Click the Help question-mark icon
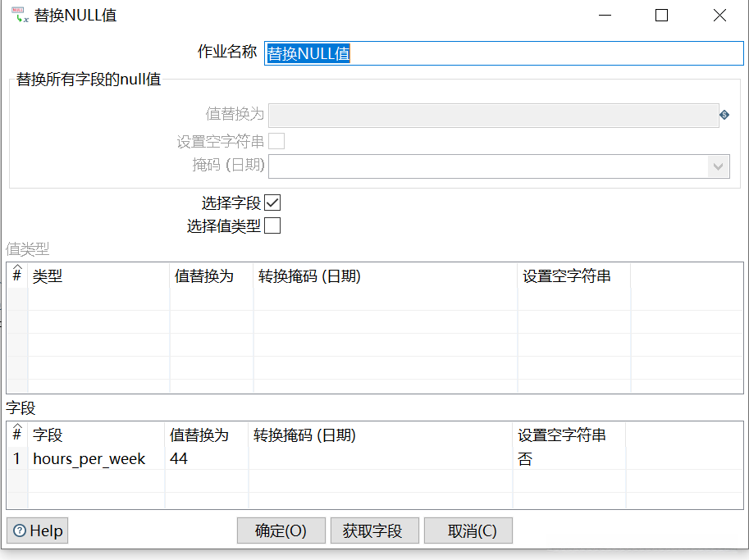The height and width of the screenshot is (560, 749). [20, 530]
